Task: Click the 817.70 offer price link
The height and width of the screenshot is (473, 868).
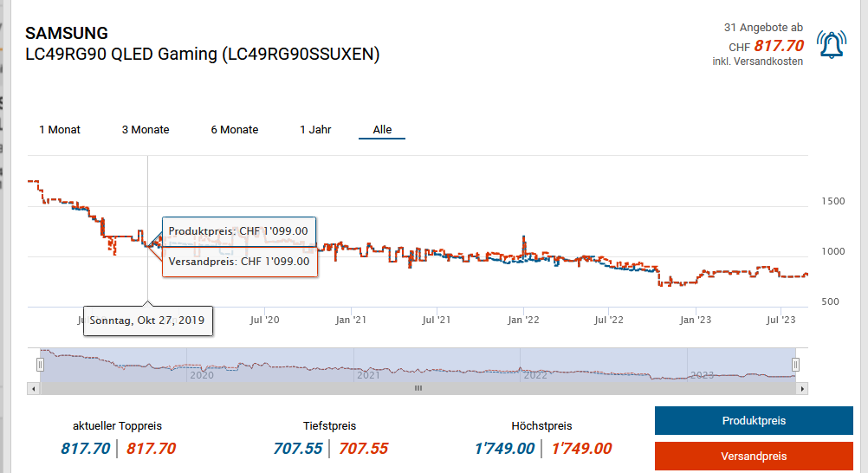Action: point(779,45)
